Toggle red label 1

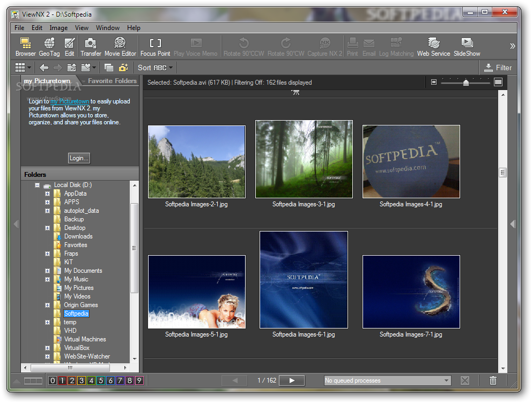tap(62, 380)
